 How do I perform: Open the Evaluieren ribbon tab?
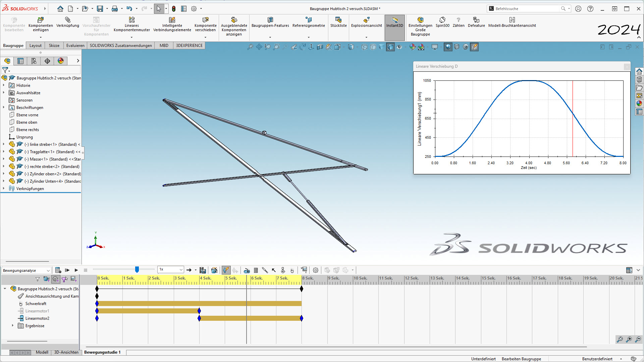click(x=75, y=46)
